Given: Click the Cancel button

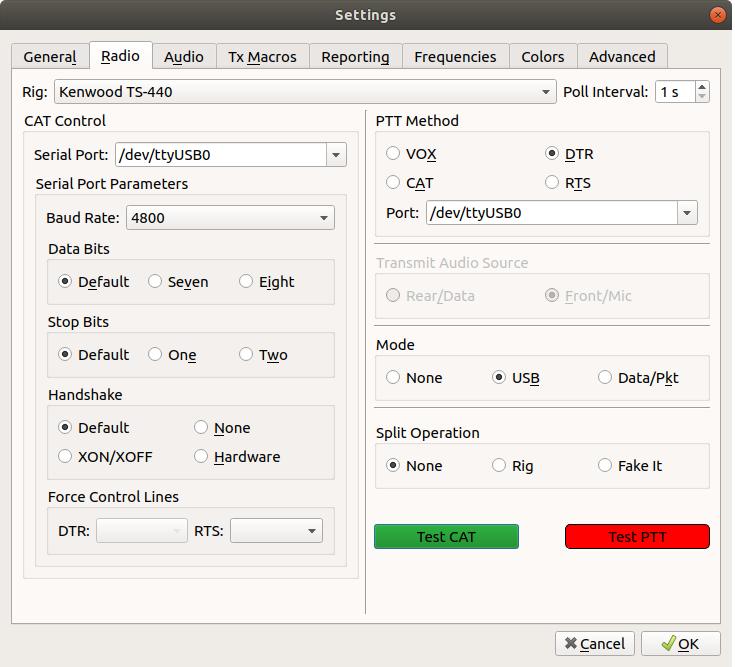Looking at the screenshot, I should [594, 643].
